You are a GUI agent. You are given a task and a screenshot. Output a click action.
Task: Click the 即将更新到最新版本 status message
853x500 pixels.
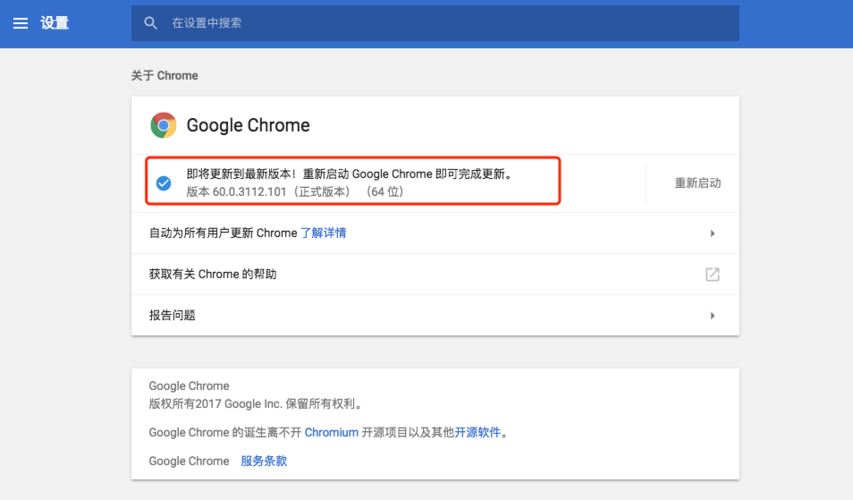[x=350, y=174]
